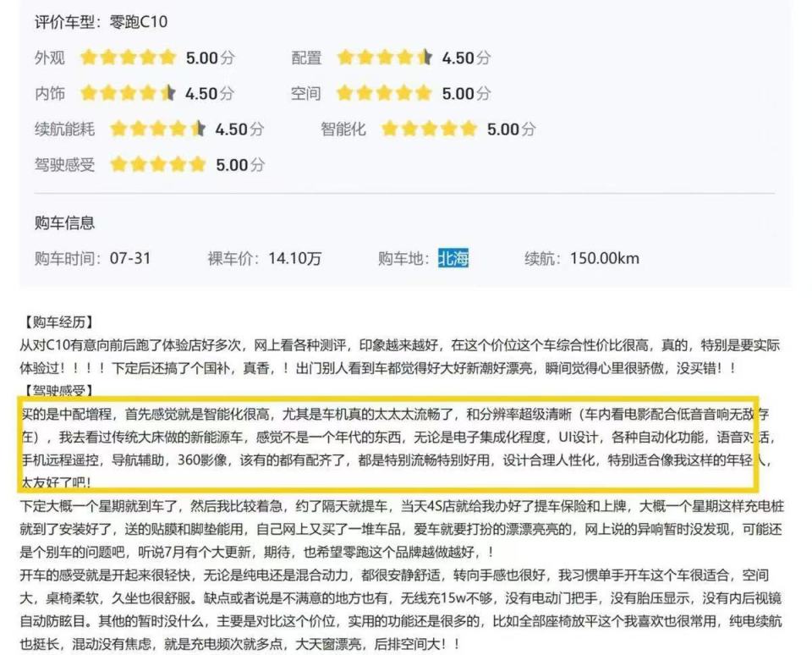
Task: Click the line starting 下定大概一个星期就到车了
Action: 402,506
